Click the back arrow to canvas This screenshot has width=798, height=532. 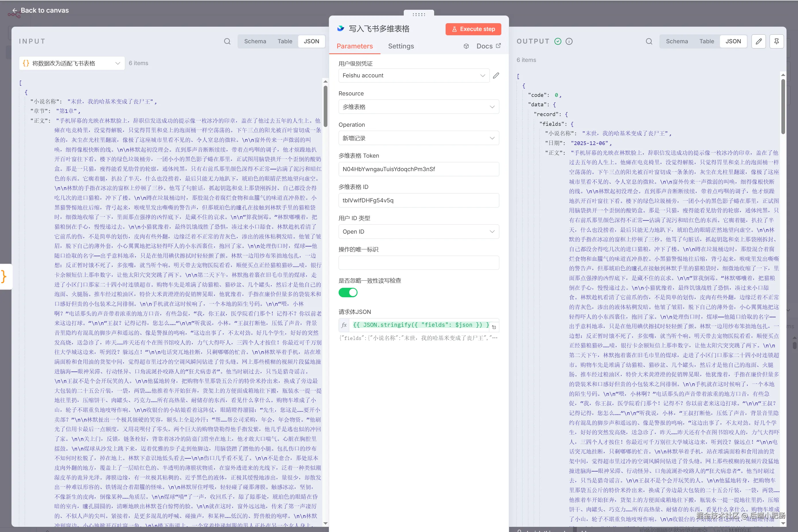pos(15,11)
